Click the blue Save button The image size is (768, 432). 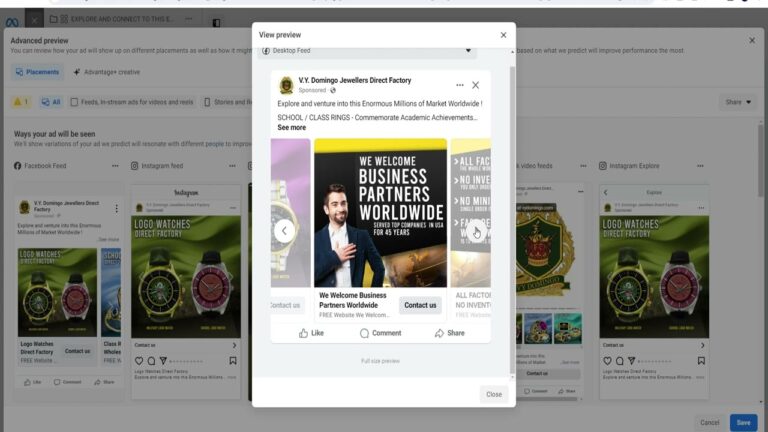[743, 422]
